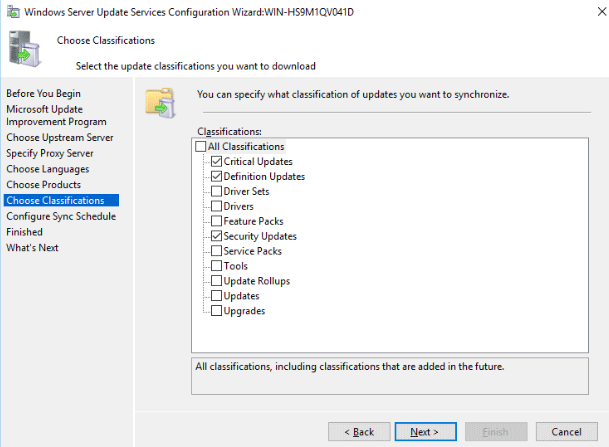Viewport: 609px width, 447px height.
Task: Click the classification description text box
Action: tap(390, 376)
